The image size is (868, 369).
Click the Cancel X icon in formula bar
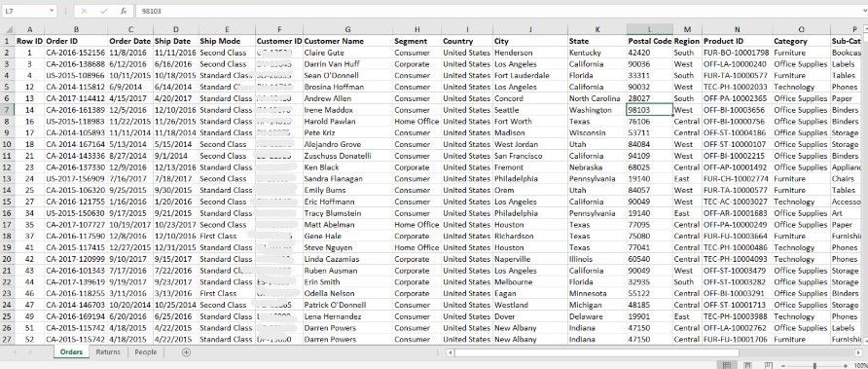pos(84,11)
